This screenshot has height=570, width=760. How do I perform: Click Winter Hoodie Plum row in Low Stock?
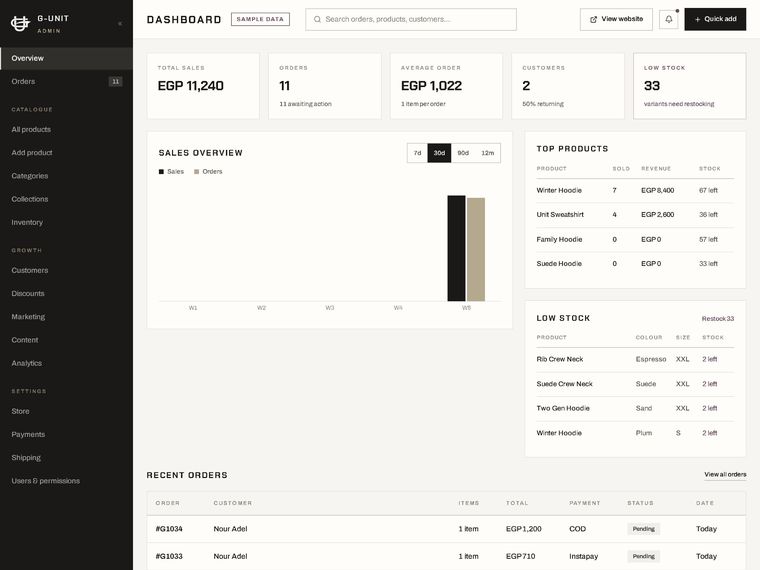pyautogui.click(x=635, y=433)
